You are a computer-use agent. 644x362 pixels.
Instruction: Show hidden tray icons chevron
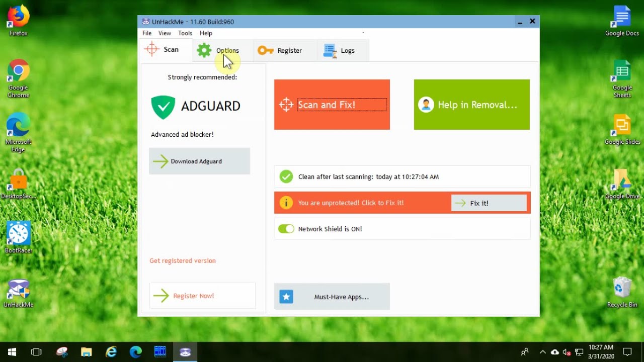[542, 352]
